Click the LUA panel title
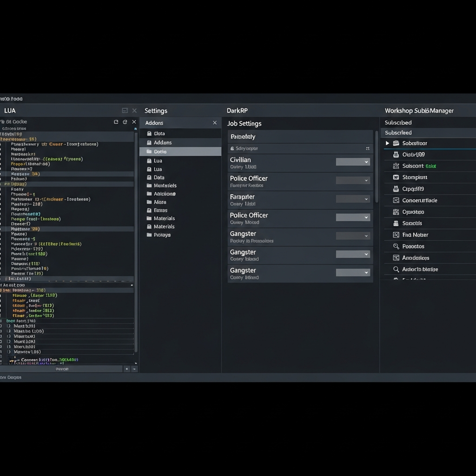 click(10, 111)
